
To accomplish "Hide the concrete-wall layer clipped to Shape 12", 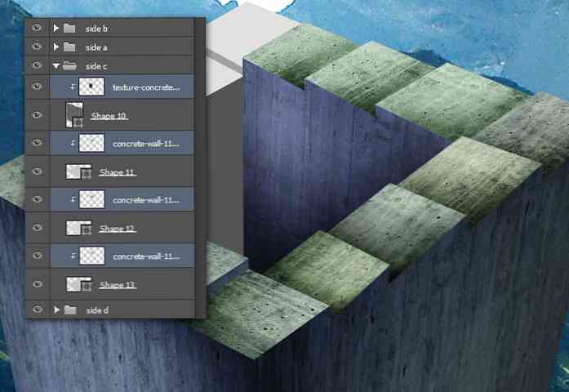I will (37, 199).
